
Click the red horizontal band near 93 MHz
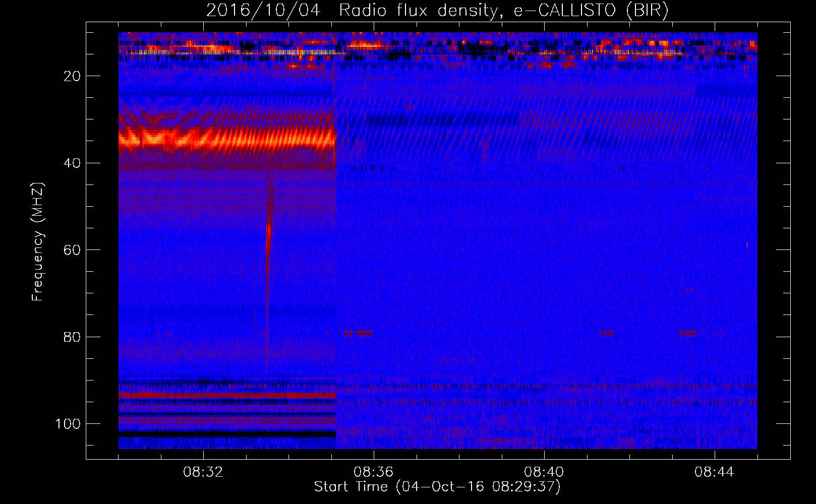tap(227, 396)
